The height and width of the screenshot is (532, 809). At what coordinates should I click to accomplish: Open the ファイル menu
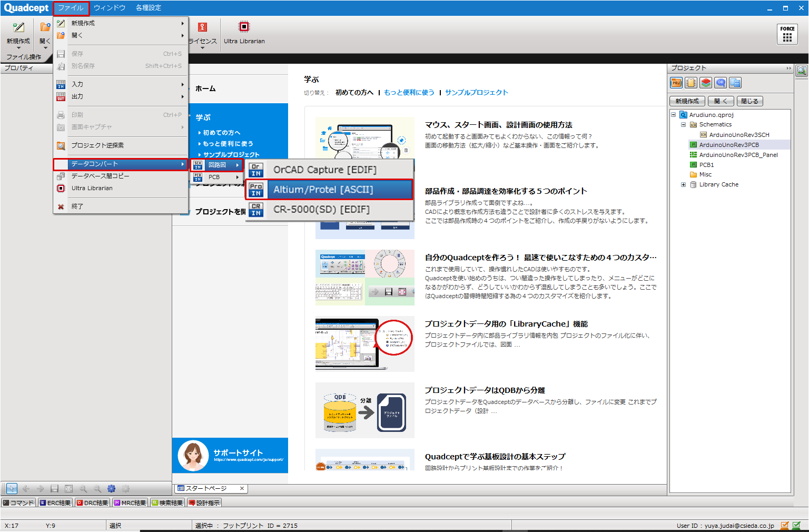point(71,8)
